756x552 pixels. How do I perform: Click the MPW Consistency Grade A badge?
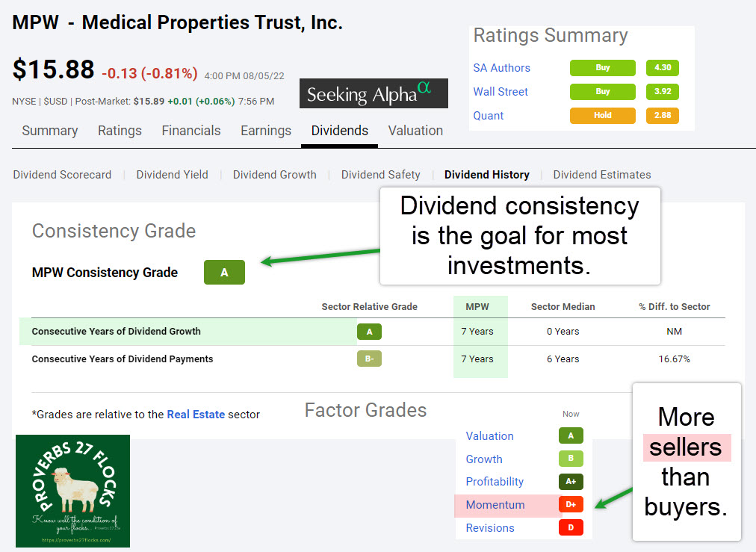224,273
